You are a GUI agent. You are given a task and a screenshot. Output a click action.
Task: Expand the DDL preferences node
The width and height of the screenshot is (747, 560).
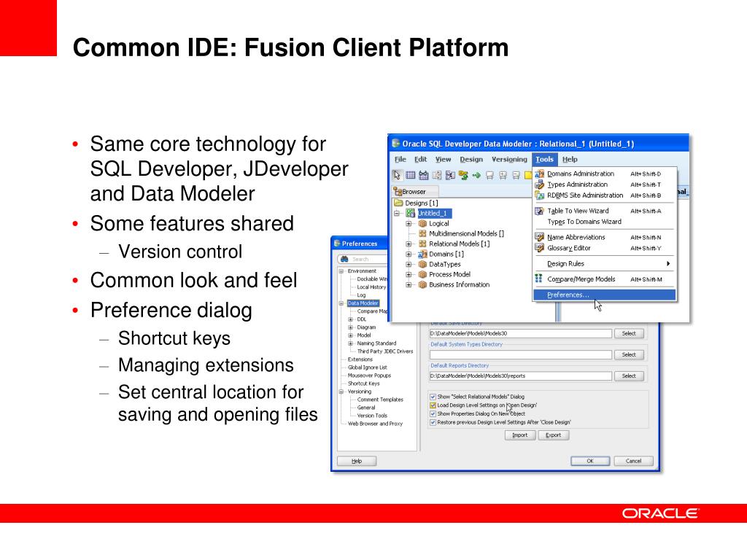(x=351, y=319)
